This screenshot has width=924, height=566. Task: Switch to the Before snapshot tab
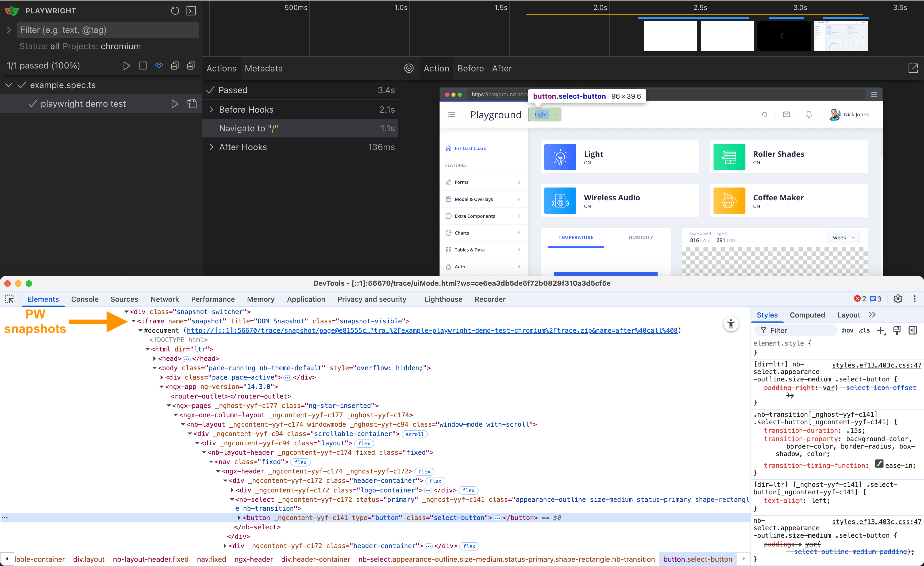tap(470, 69)
